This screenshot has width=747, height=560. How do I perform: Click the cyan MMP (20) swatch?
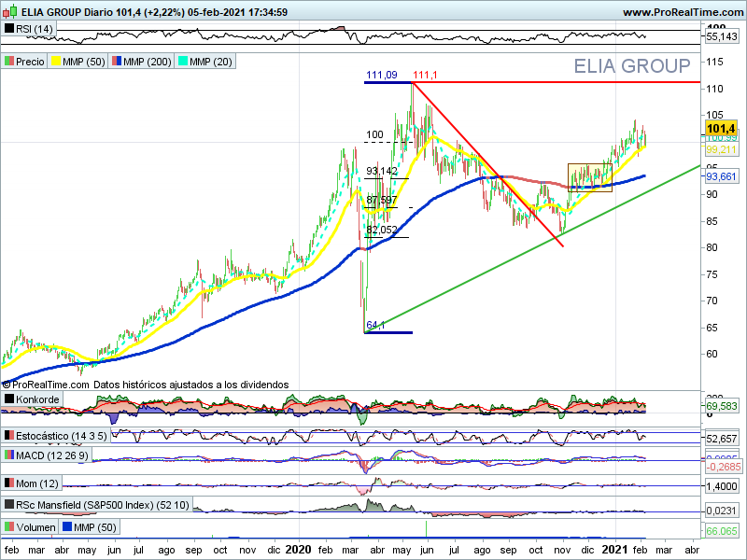click(182, 61)
